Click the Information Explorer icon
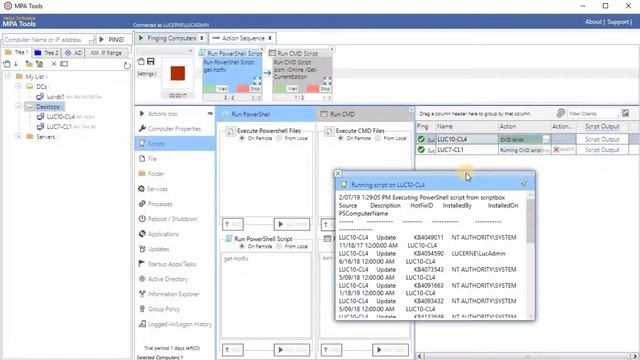The width and height of the screenshot is (640, 360). coord(142,293)
